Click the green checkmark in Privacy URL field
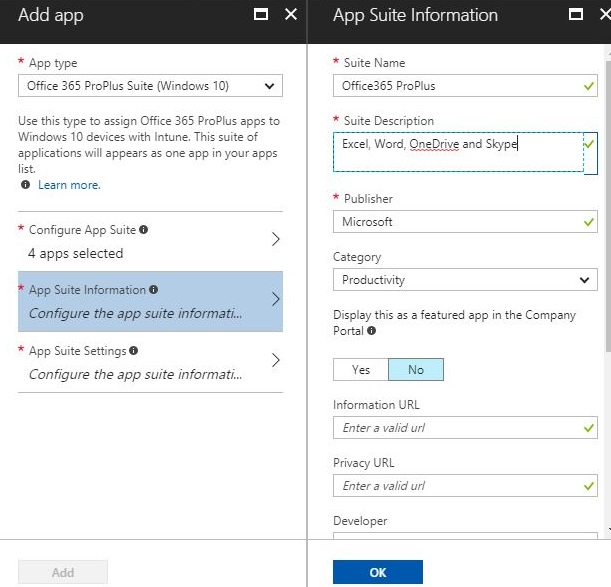This screenshot has height=587, width=611. 589,486
